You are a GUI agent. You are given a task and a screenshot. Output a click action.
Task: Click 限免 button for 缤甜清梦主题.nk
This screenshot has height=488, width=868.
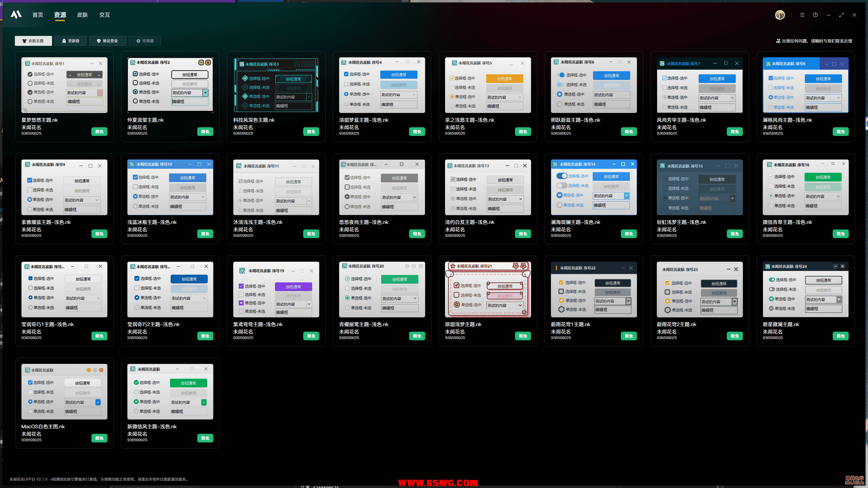point(523,336)
